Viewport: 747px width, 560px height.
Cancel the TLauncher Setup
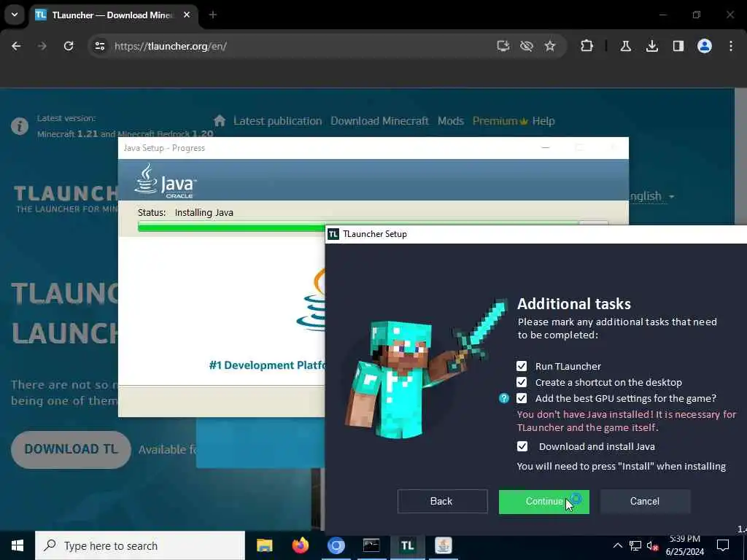(x=645, y=502)
